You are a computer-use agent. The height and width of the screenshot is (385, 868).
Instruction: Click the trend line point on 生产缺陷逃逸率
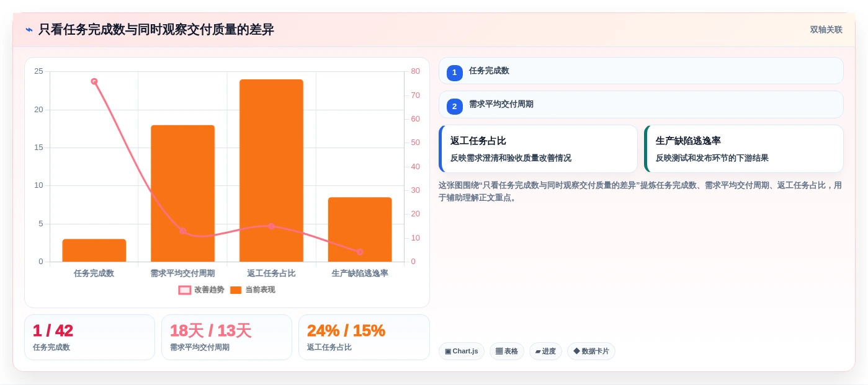click(x=360, y=252)
